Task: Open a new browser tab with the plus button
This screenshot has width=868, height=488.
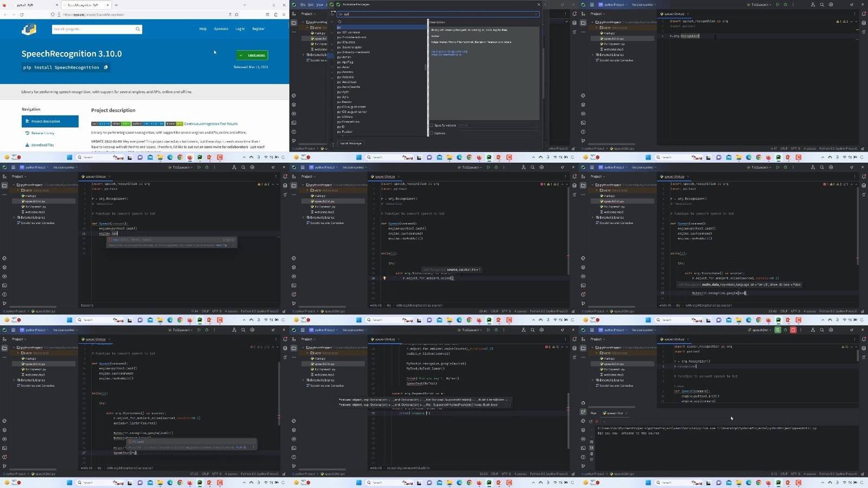Action: click(116, 5)
